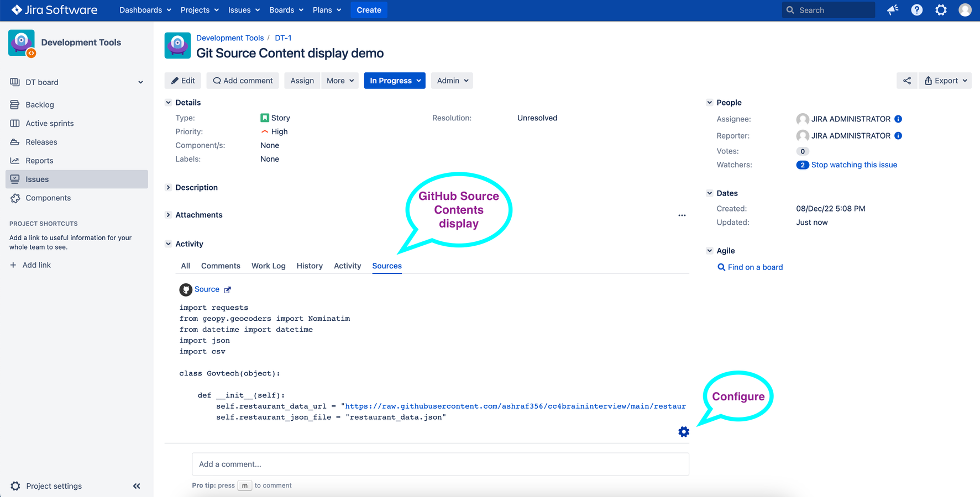Click the Components puzzle icon

click(x=15, y=198)
